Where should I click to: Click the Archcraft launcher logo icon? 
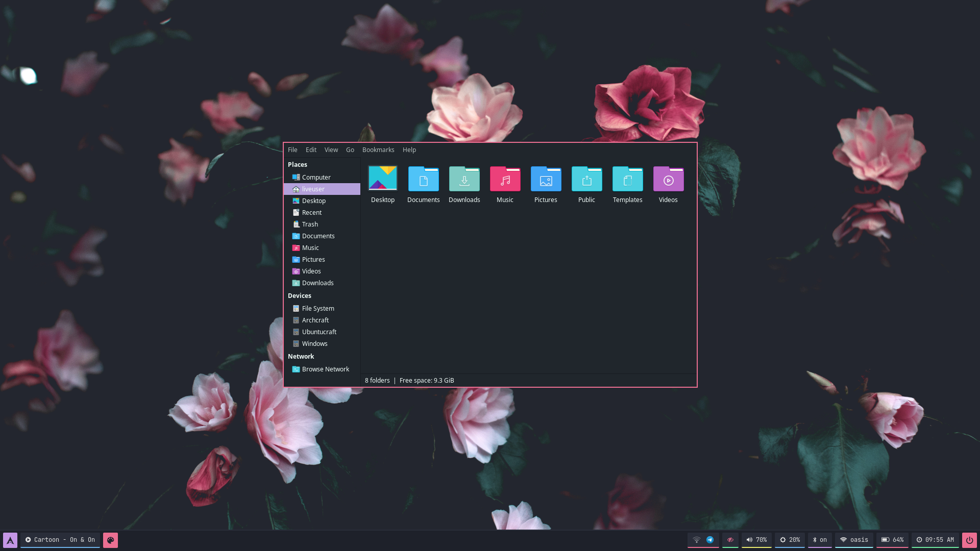pos(10,540)
